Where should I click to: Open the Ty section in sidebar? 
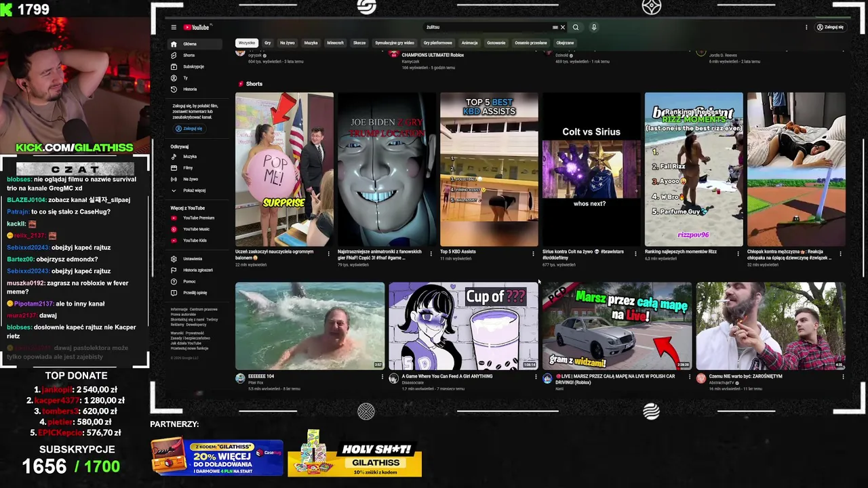tap(195, 78)
